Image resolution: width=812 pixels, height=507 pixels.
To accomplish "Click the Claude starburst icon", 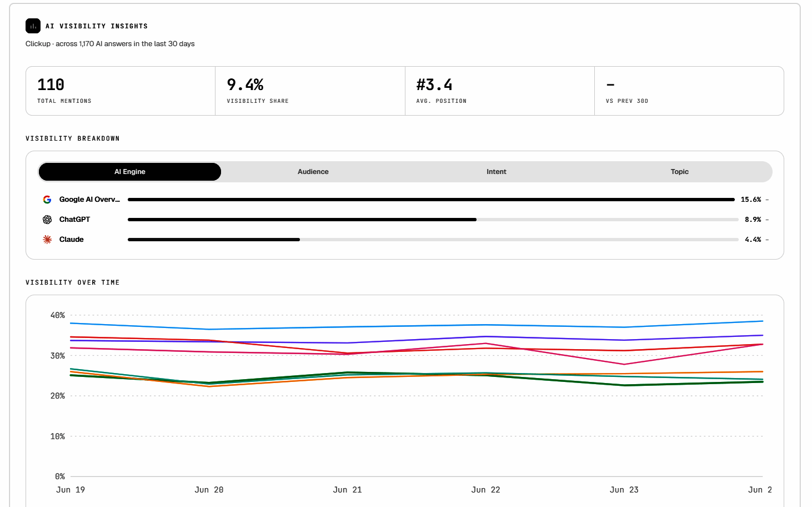I will pos(47,240).
